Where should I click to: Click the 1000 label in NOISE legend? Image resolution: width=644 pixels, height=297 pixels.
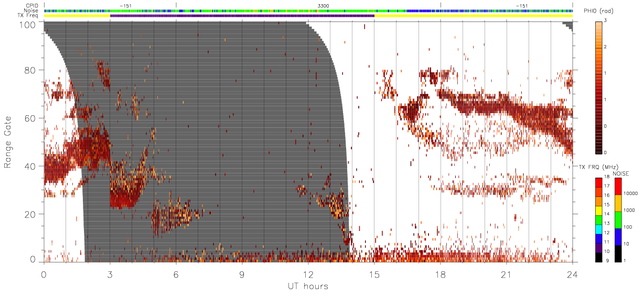coord(630,211)
